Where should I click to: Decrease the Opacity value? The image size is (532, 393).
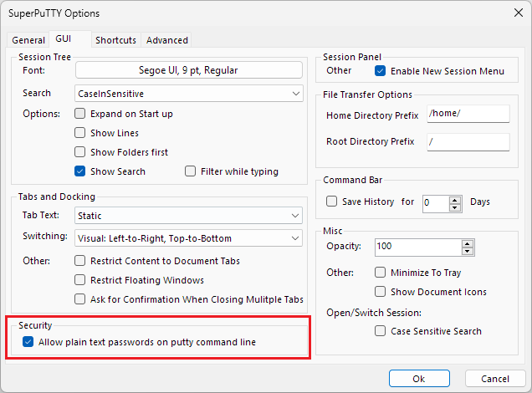point(468,251)
